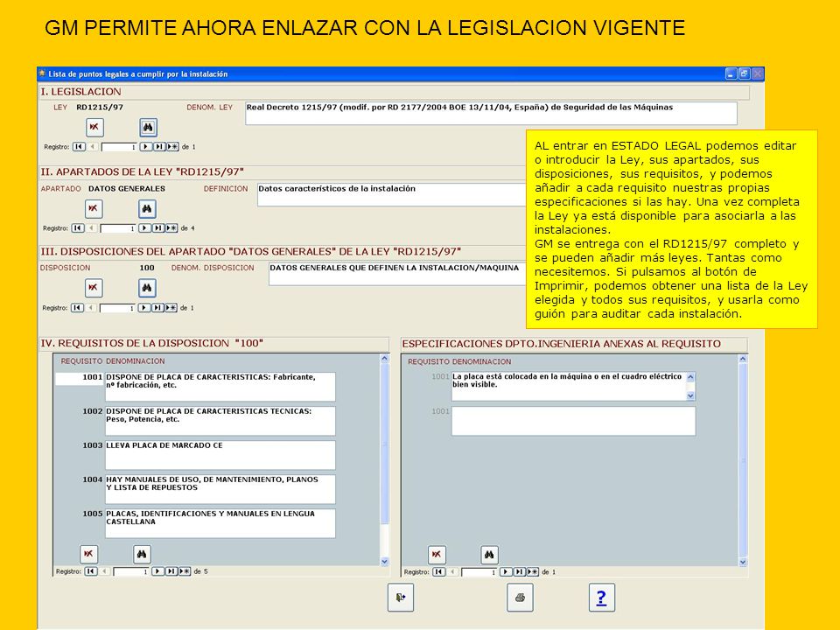The height and width of the screenshot is (630, 840).
Task: Click the binoculars search icon in the ESPECIFICACIONES panel
Action: pos(489,555)
